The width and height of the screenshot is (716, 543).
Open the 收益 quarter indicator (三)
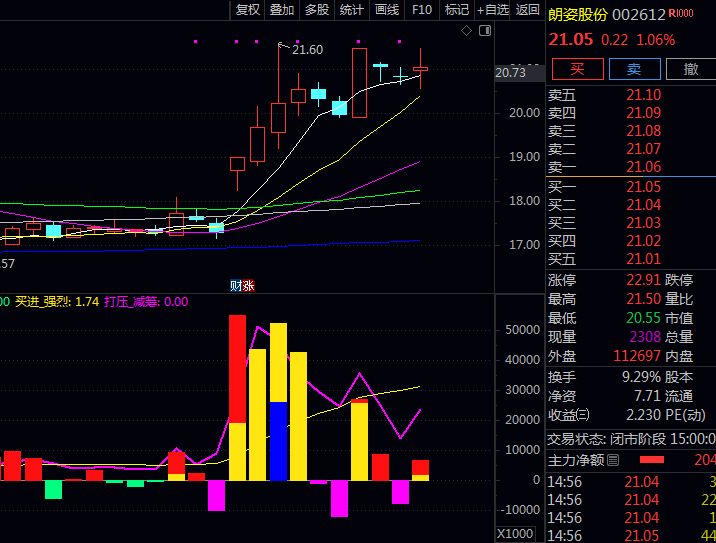point(583,415)
